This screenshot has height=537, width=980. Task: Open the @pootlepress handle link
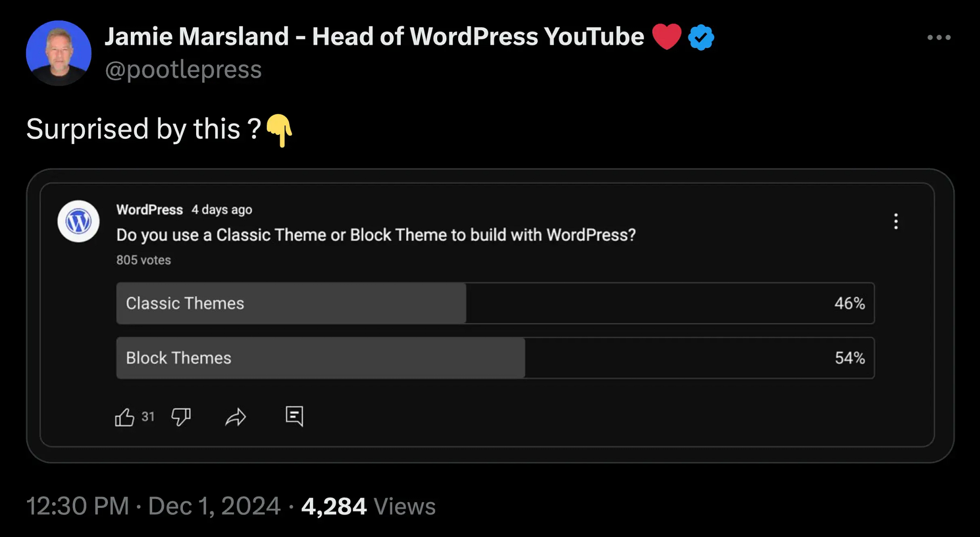tap(183, 69)
